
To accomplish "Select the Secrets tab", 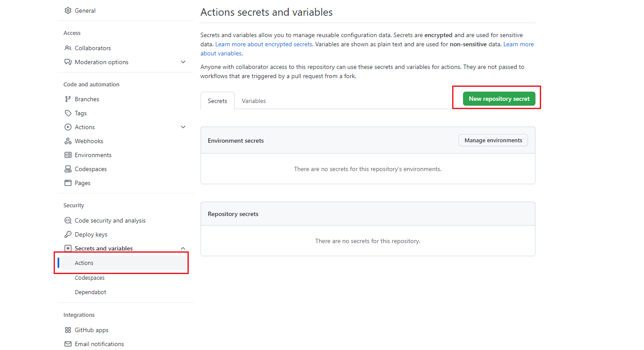I will tap(217, 101).
